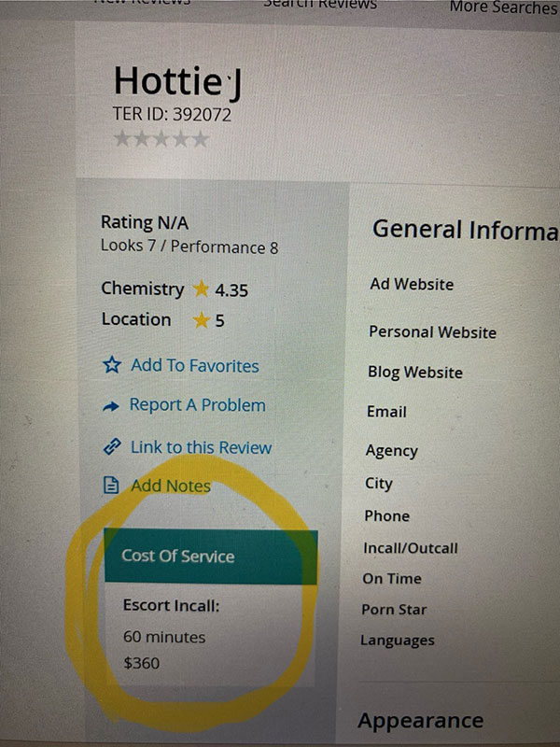
Task: Open the Link to this Review link
Action: [201, 447]
